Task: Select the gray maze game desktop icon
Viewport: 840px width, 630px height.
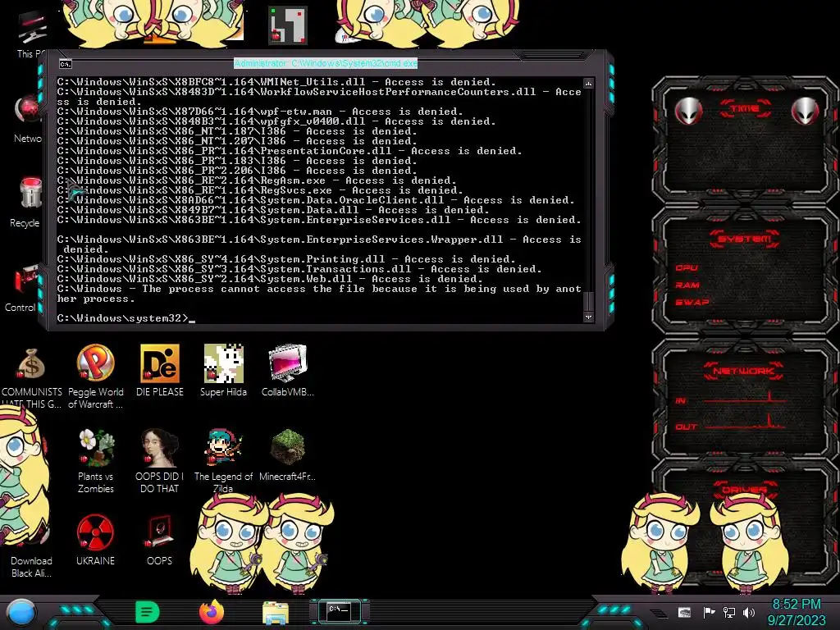Action: click(x=288, y=25)
